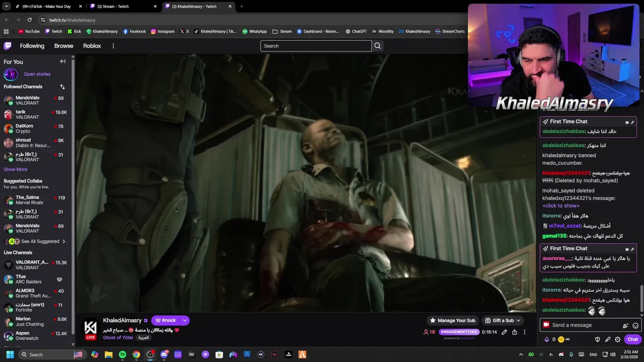Open the WhatsApp bookmark

coord(255,31)
